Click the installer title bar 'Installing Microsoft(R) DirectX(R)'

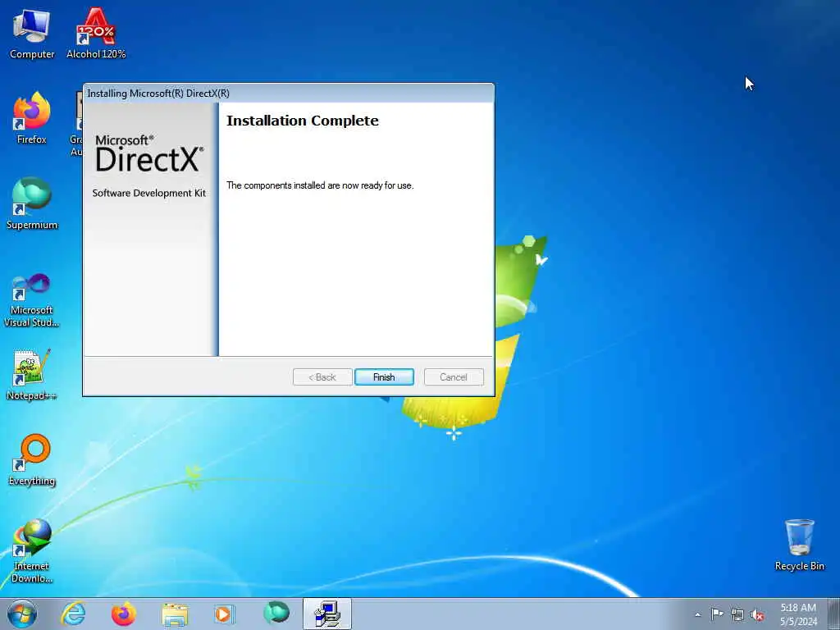pos(288,94)
